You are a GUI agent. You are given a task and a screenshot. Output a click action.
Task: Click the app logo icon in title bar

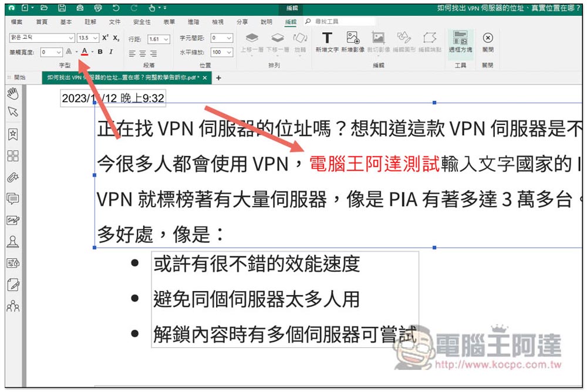coord(11,8)
